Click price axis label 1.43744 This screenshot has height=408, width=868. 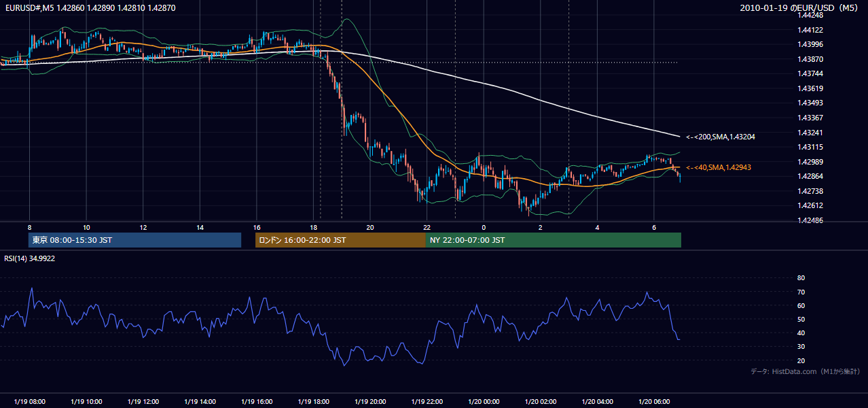(811, 73)
